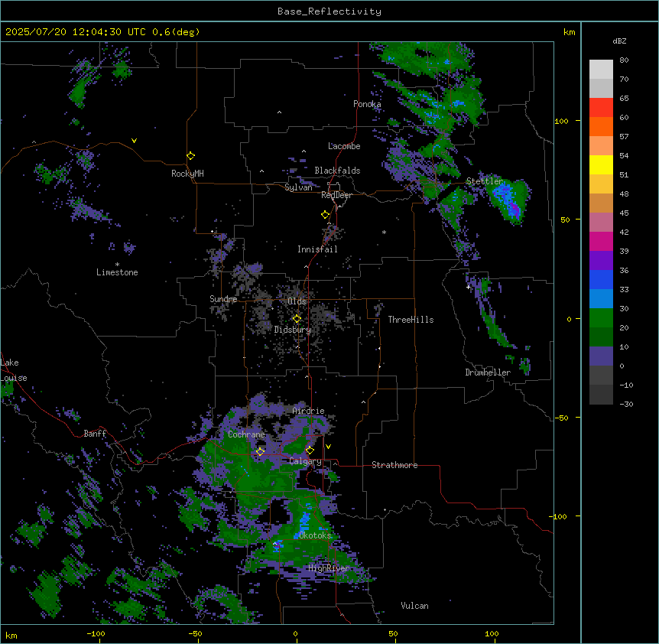Click the Olds town label
This screenshot has height=644, width=659.
coord(297,301)
